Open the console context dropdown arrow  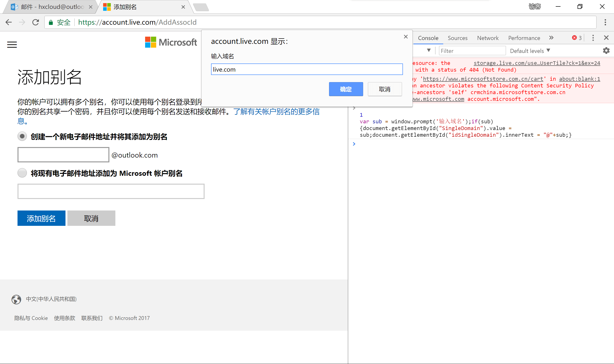click(x=429, y=50)
